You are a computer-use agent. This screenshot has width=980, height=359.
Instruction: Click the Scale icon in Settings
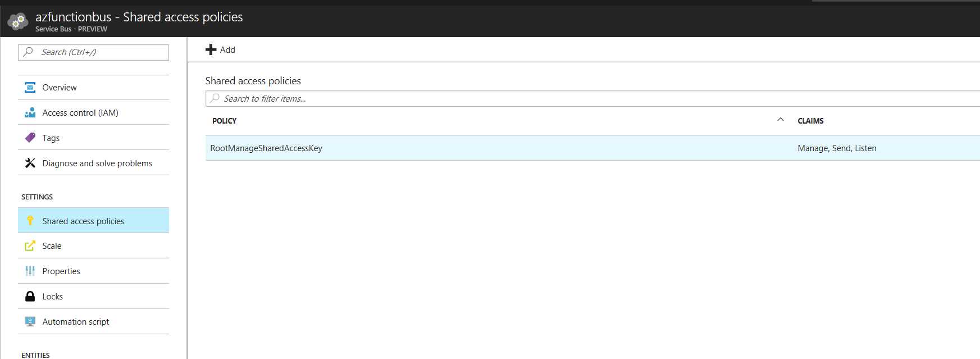[30, 246]
